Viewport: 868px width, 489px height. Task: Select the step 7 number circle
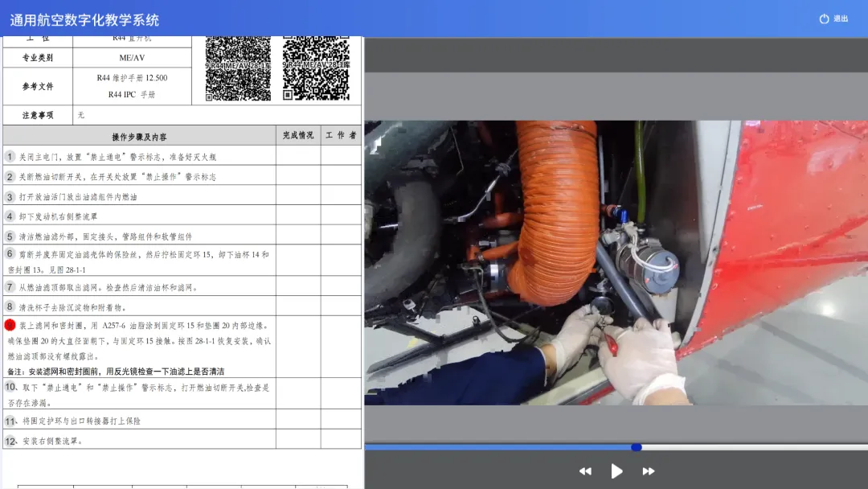click(x=10, y=287)
